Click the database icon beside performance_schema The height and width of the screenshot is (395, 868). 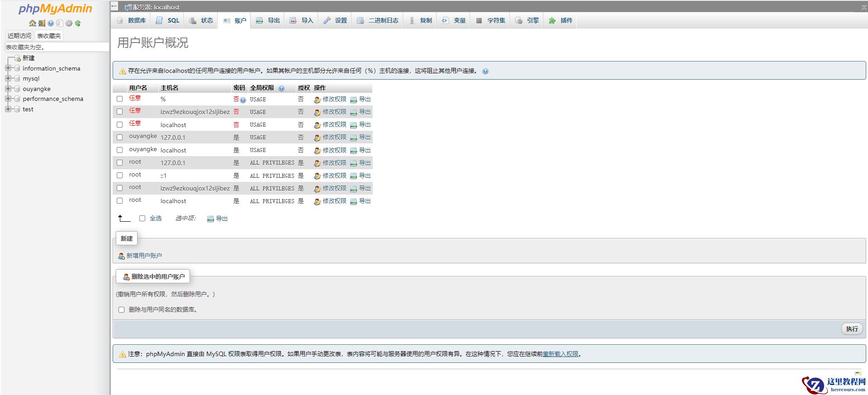[x=17, y=99]
